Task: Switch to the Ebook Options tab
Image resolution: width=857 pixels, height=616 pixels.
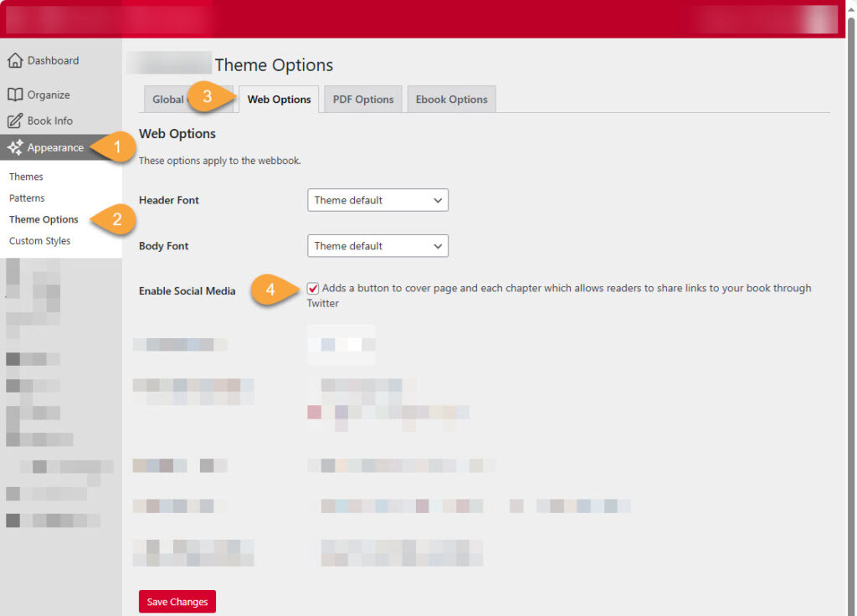Action: pyautogui.click(x=451, y=99)
